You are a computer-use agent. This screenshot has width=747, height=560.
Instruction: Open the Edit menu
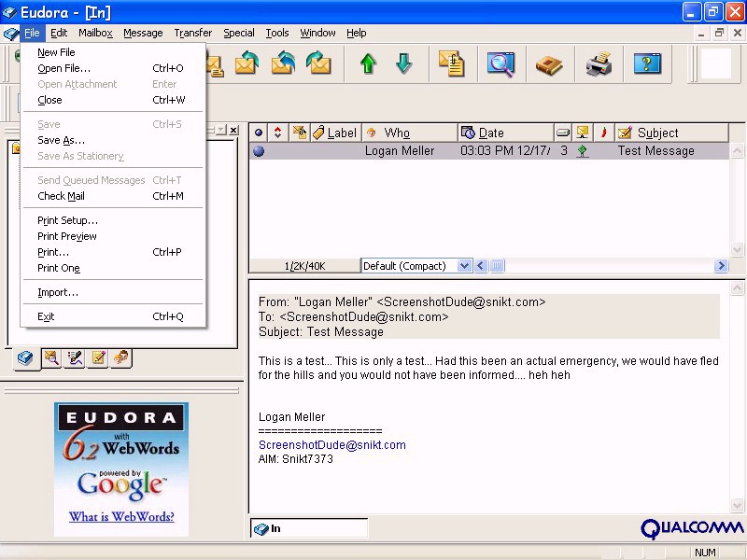(59, 33)
